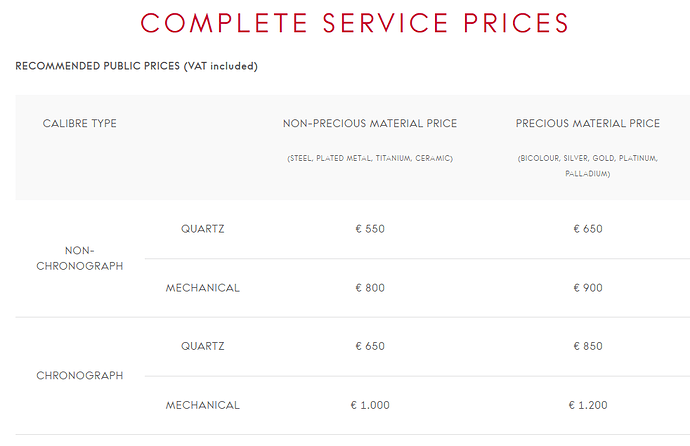Click the € 650 price in the precious column

tap(588, 229)
